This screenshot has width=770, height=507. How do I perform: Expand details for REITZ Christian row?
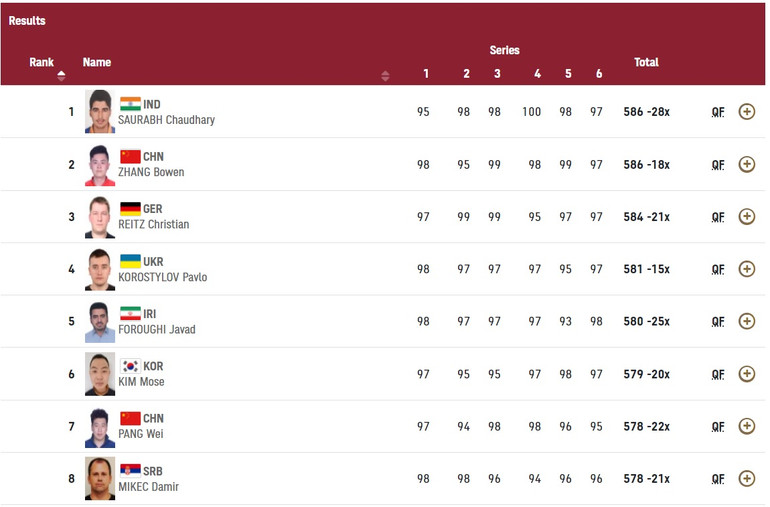tap(746, 216)
